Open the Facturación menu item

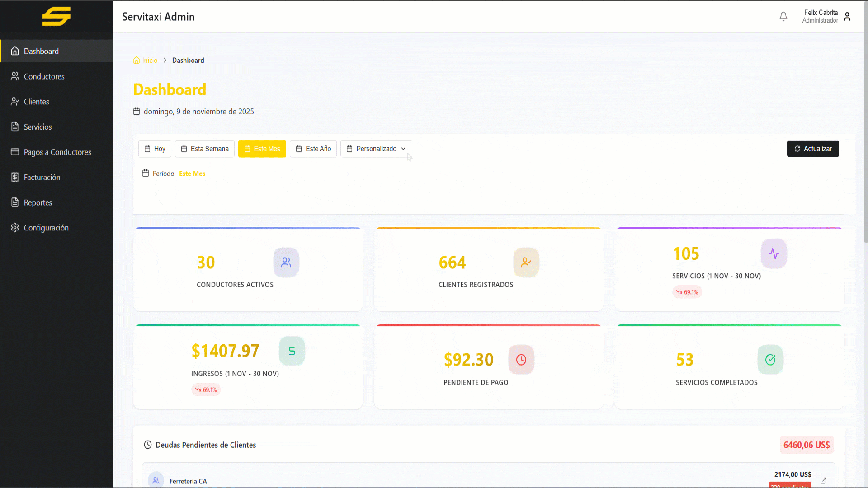coord(42,178)
